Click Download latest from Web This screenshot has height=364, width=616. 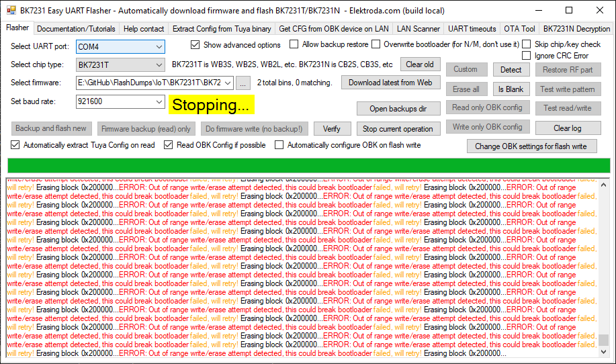[x=390, y=83]
